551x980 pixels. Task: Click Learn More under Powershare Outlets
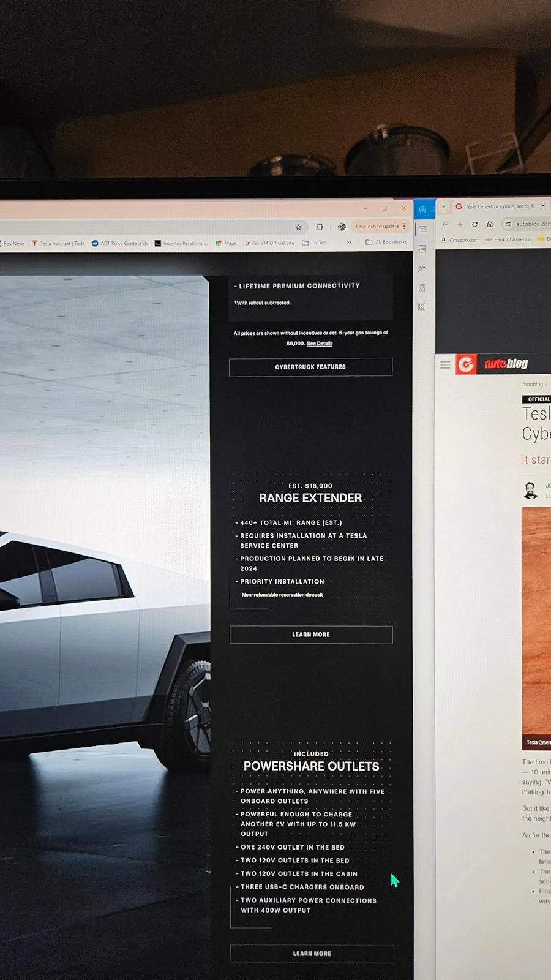(x=312, y=954)
